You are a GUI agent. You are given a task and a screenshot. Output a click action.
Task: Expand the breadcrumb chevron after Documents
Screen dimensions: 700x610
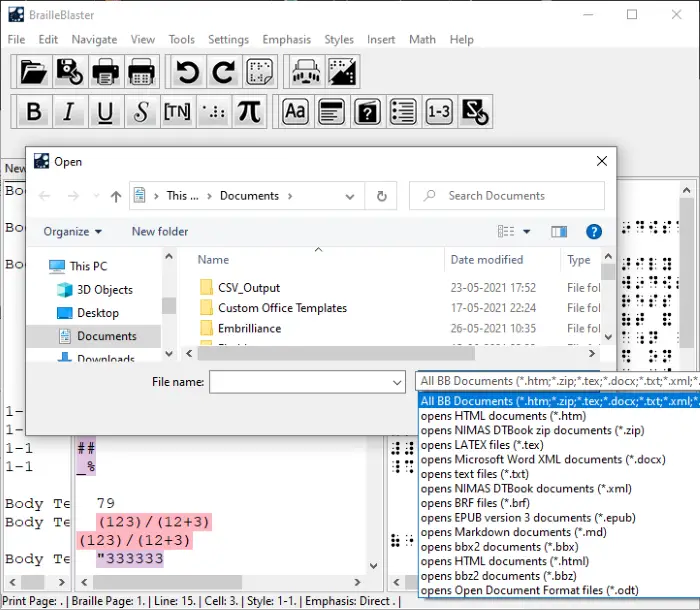[290, 196]
